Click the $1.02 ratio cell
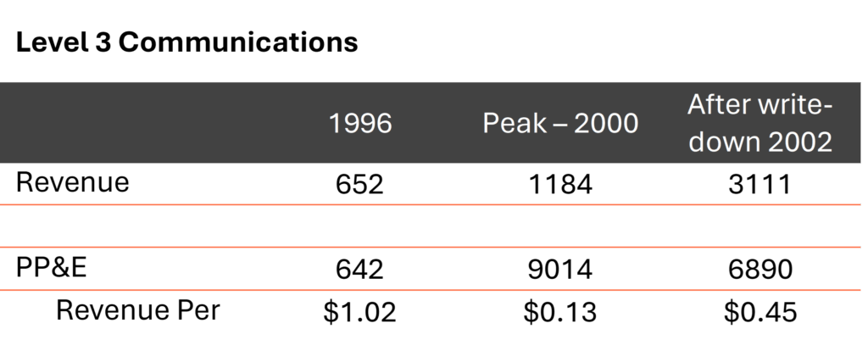Viewport: 868px width, 340px height. (360, 313)
